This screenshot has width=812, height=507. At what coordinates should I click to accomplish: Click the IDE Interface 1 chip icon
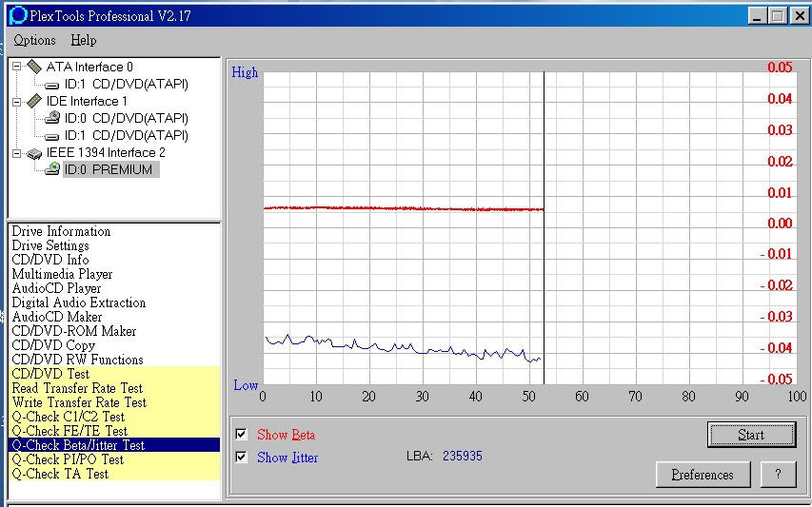click(x=34, y=101)
